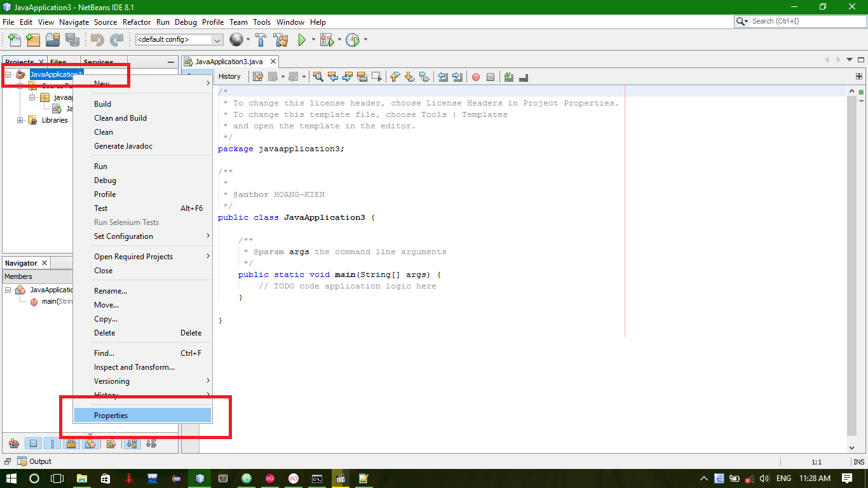The height and width of the screenshot is (488, 868).
Task: Switch to the JavaApplication3.java editor tab
Action: point(229,62)
